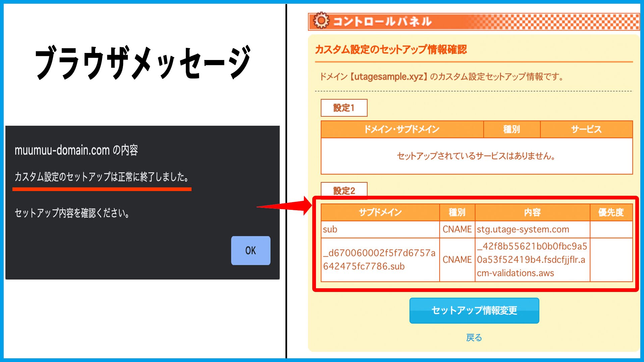Open the 戻る link
Viewport: 644px width, 362px height.
point(474,338)
